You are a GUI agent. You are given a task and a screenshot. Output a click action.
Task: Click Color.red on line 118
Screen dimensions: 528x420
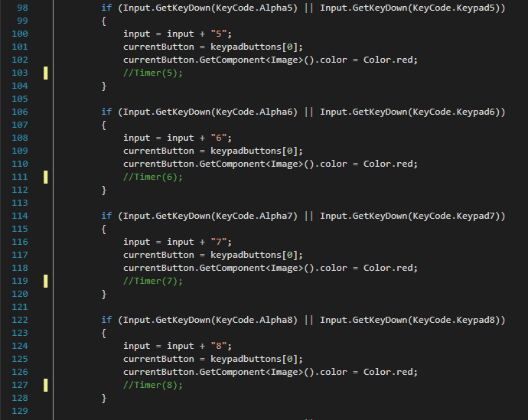point(388,268)
